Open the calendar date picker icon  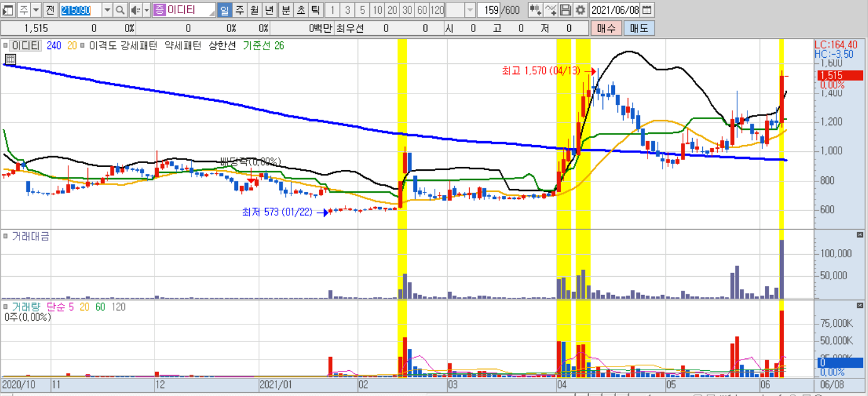click(646, 10)
